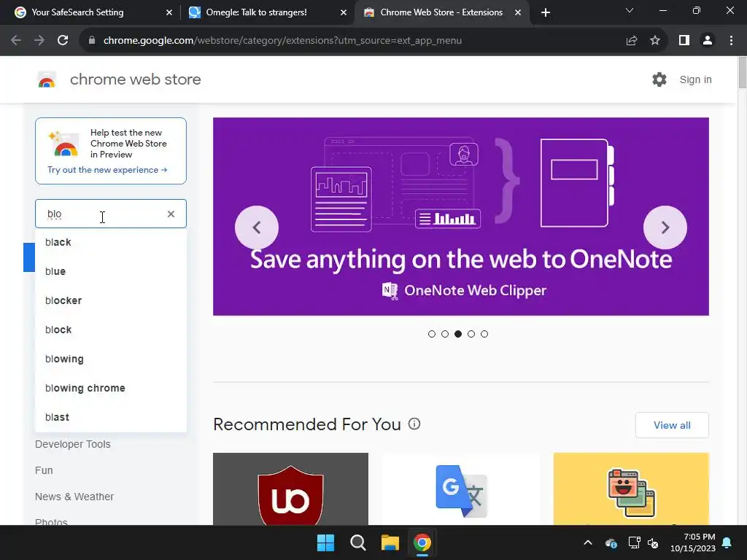
Task: Open Windows Start menu
Action: coord(326,542)
